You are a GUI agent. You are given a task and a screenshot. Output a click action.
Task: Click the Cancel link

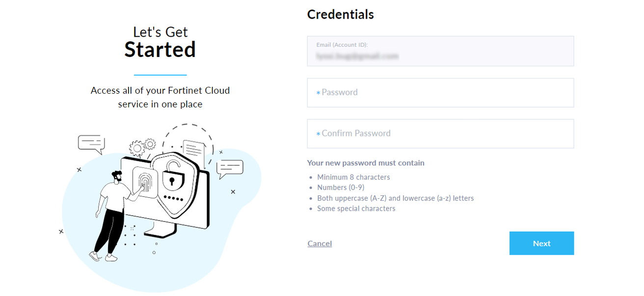(320, 243)
